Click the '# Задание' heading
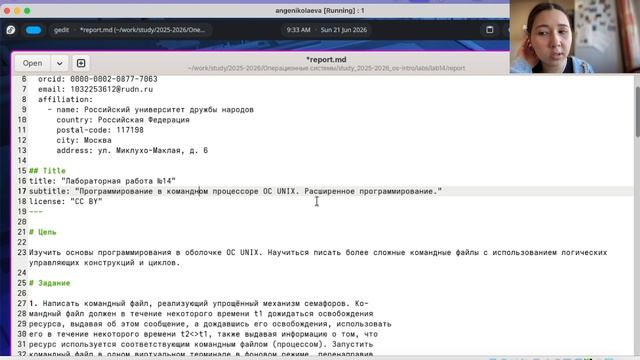 click(x=49, y=283)
